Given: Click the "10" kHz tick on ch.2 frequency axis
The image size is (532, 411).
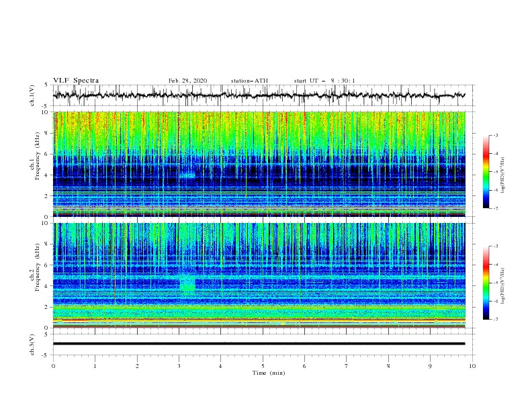Looking at the screenshot, I should click(46, 223).
